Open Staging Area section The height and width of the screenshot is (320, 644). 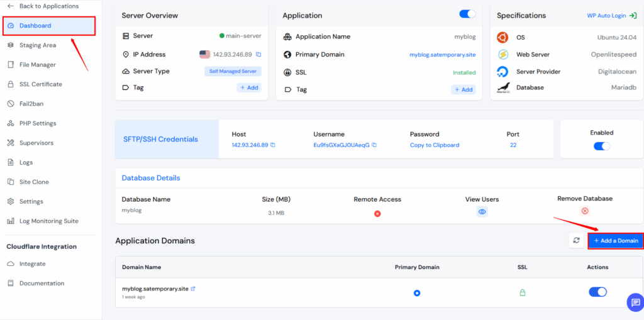pyautogui.click(x=37, y=45)
